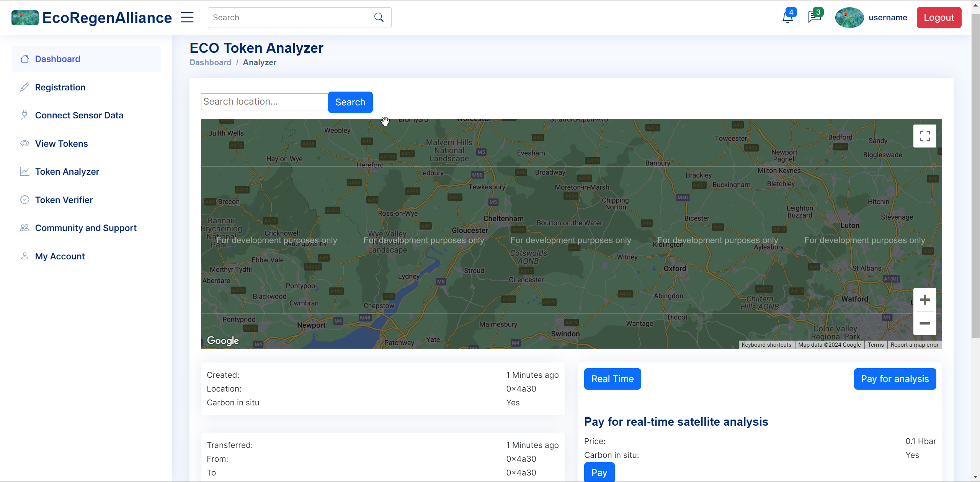Zoom out the map with minus
Image resolution: width=980 pixels, height=482 pixels.
[x=924, y=323]
